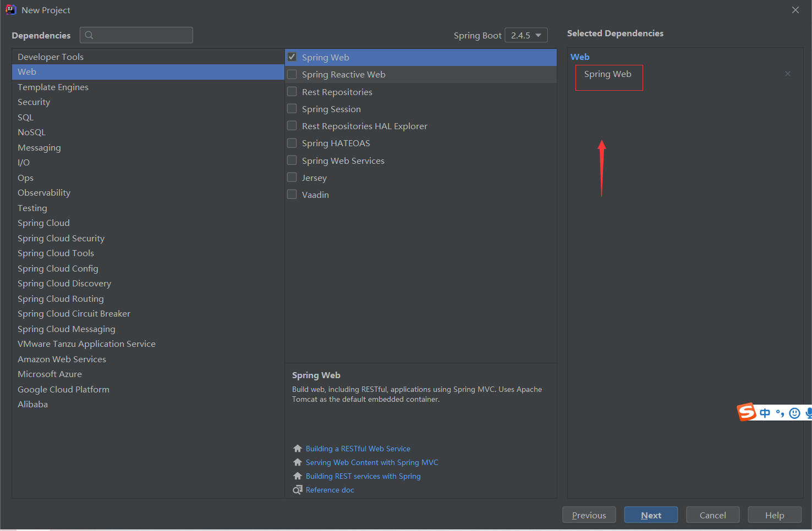Choose the Microsoft Azure category
This screenshot has height=531, width=812.
[148, 374]
